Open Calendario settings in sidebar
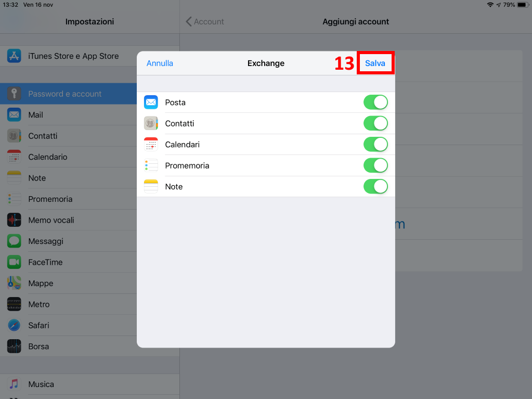This screenshot has width=532, height=399. [68, 157]
